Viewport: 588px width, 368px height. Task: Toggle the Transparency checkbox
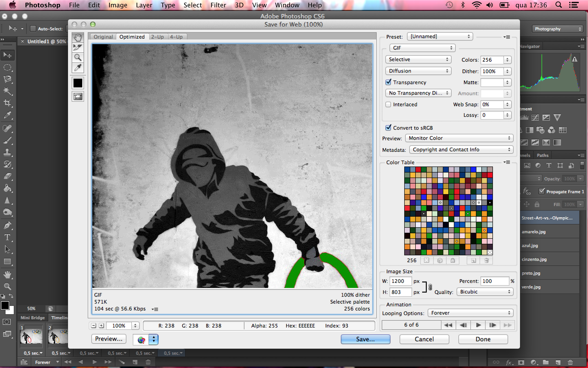point(388,82)
